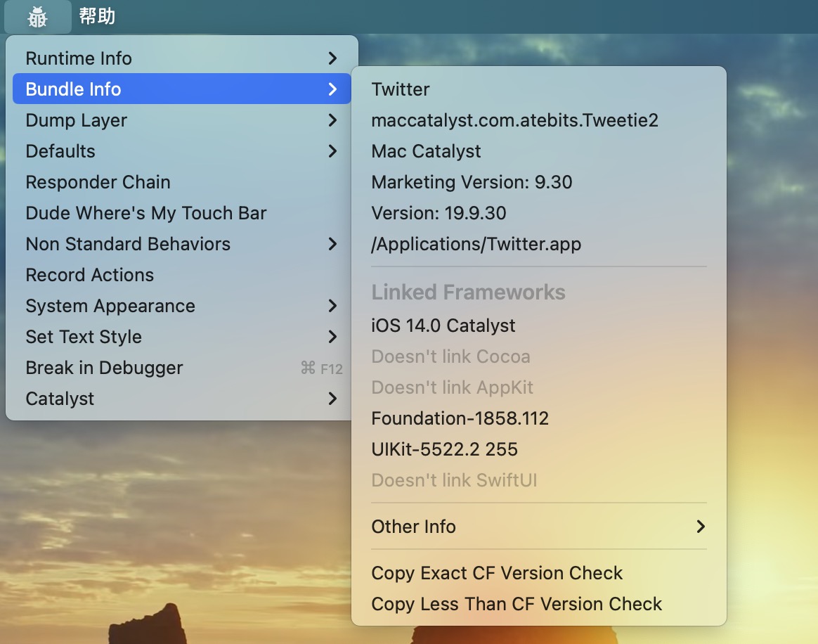Expand the Runtime Info submenu
Image resolution: width=818 pixels, height=644 pixels.
pyautogui.click(x=181, y=58)
